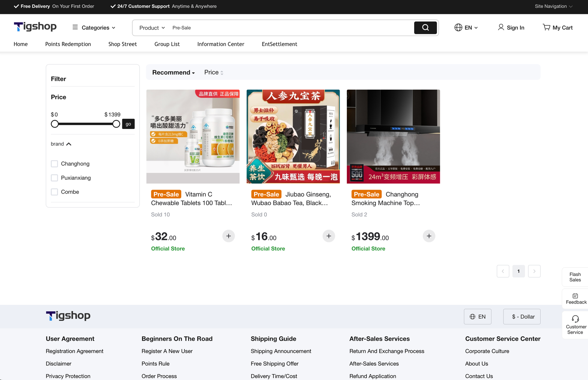588x380 pixels.
Task: Click the Sign In user icon
Action: click(501, 28)
